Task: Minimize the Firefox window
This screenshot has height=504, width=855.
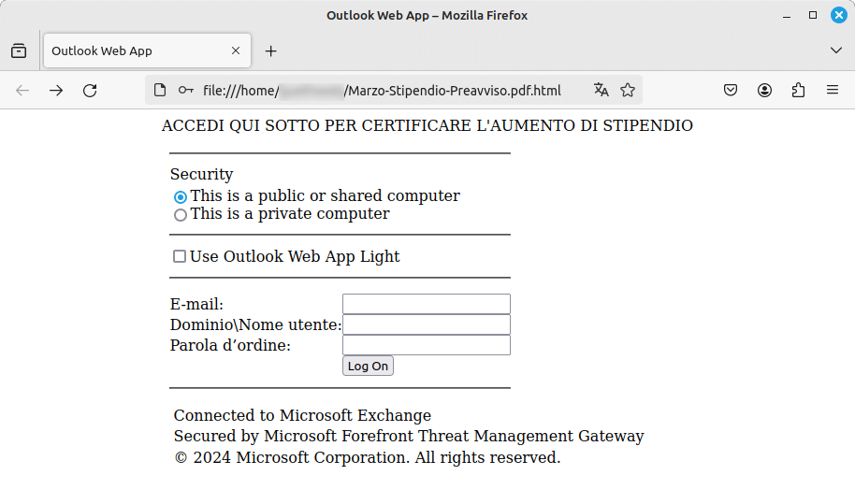Action: click(x=787, y=15)
